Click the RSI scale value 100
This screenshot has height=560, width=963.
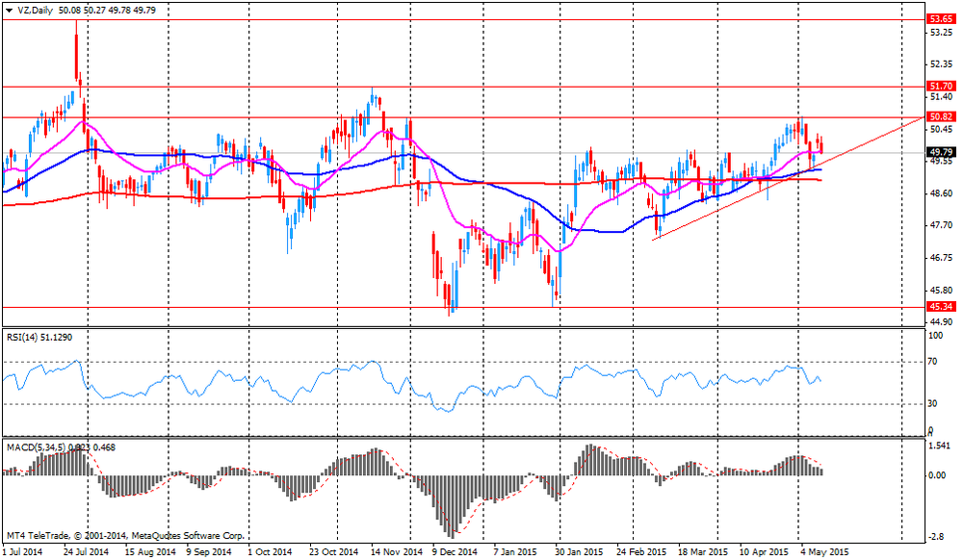(936, 336)
